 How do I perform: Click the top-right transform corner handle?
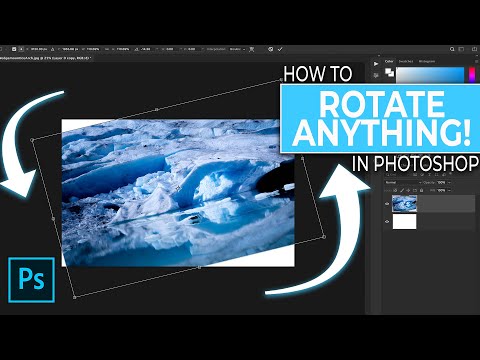[281, 80]
